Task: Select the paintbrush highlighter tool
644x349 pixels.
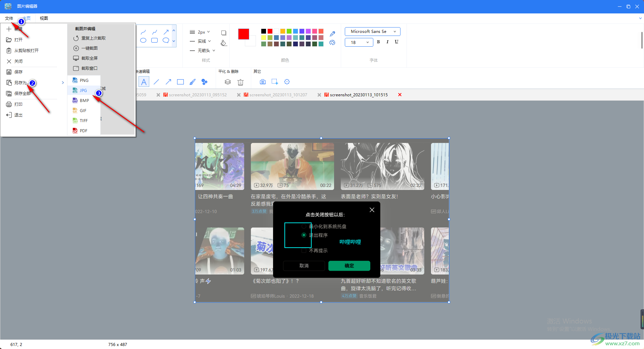Action: point(193,82)
